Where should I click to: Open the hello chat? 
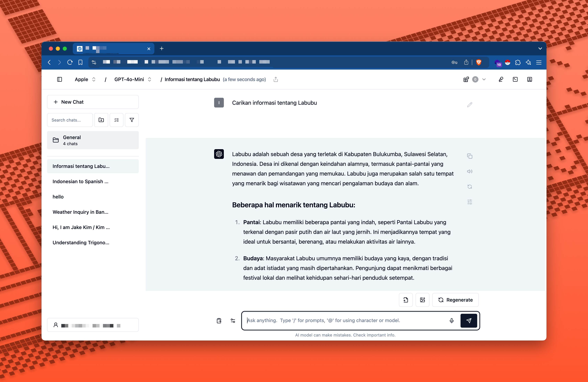[93, 197]
